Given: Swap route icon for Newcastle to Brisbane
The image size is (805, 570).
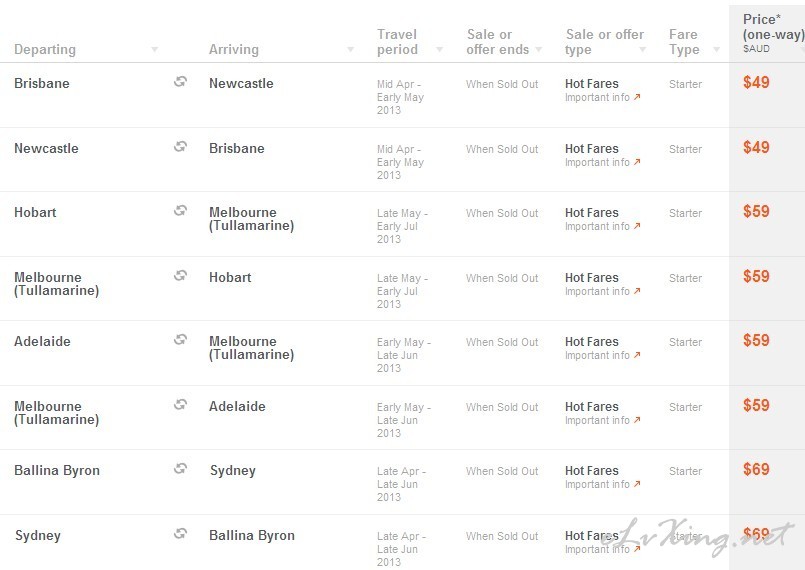Looking at the screenshot, I should 180,146.
